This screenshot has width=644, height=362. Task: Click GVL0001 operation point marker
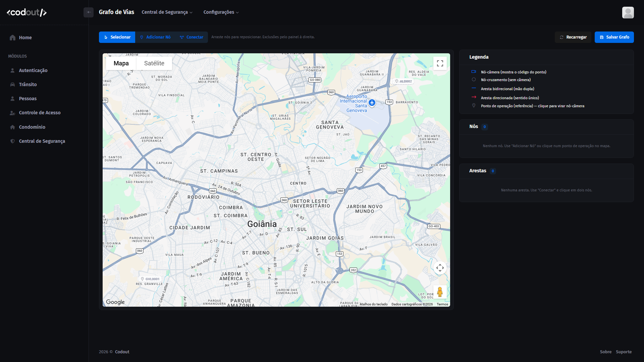pyautogui.click(x=150, y=279)
